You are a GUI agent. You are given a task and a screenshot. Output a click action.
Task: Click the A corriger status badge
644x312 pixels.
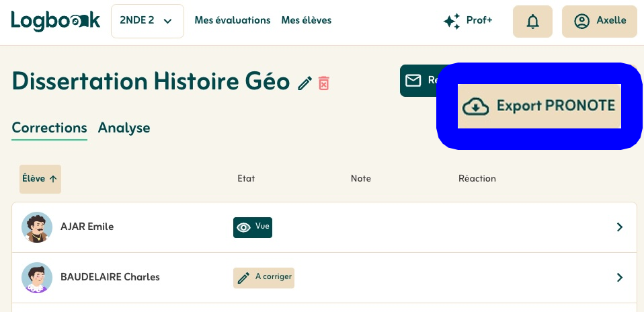click(264, 278)
